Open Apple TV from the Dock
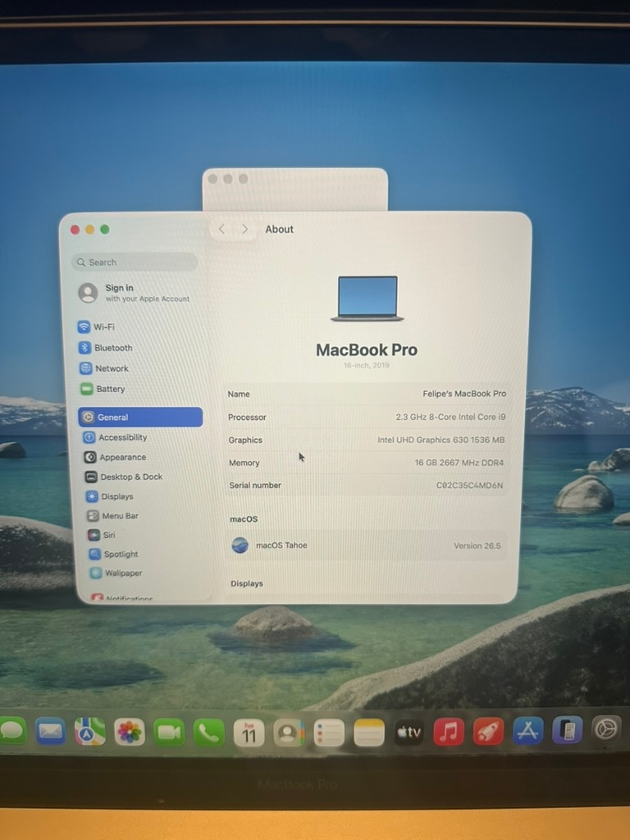 [x=409, y=733]
